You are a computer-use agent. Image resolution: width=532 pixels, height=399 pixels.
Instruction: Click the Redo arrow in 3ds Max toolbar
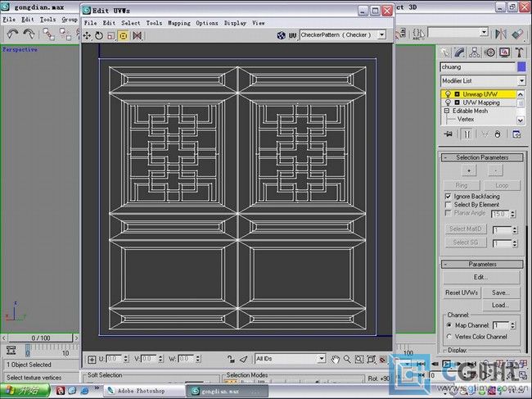[x=29, y=34]
